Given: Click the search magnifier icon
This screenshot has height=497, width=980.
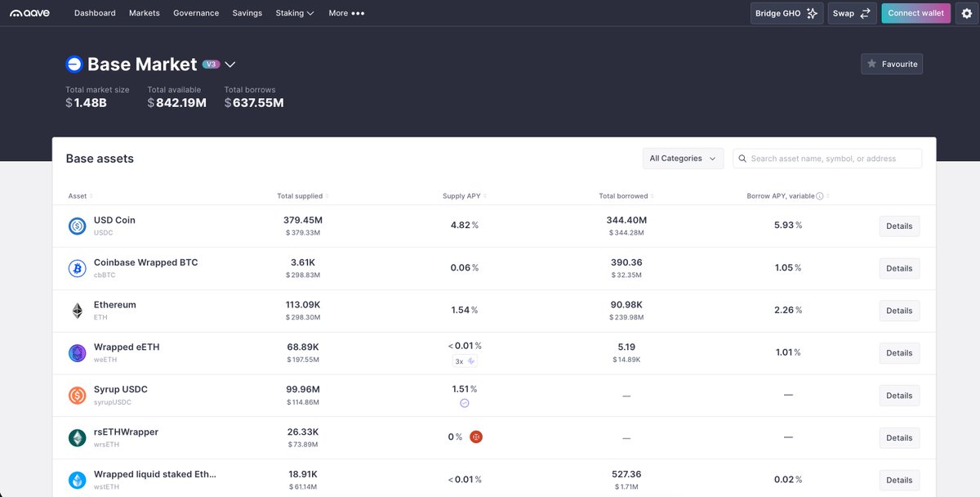Looking at the screenshot, I should (x=742, y=159).
